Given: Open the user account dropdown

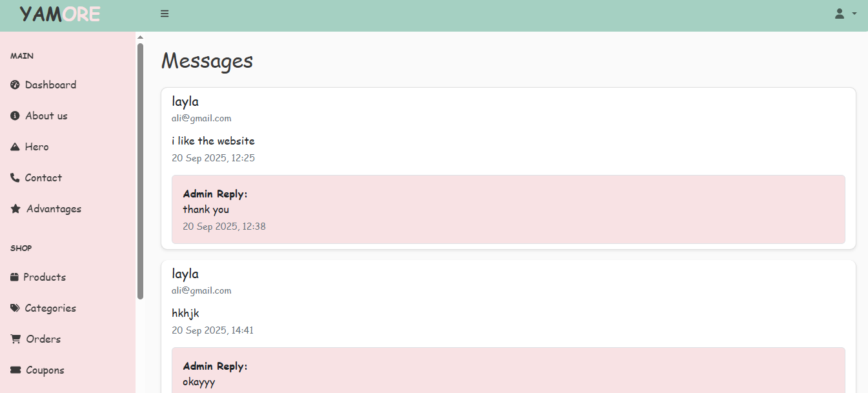Looking at the screenshot, I should point(840,14).
